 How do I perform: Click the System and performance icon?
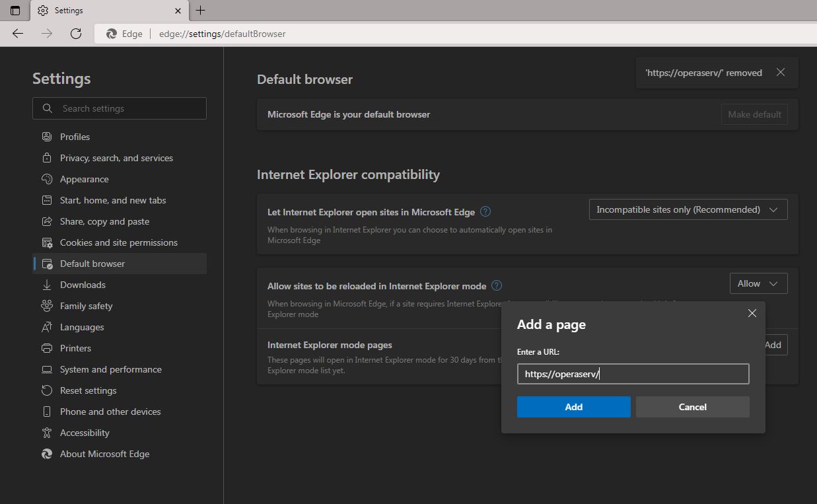pyautogui.click(x=47, y=369)
